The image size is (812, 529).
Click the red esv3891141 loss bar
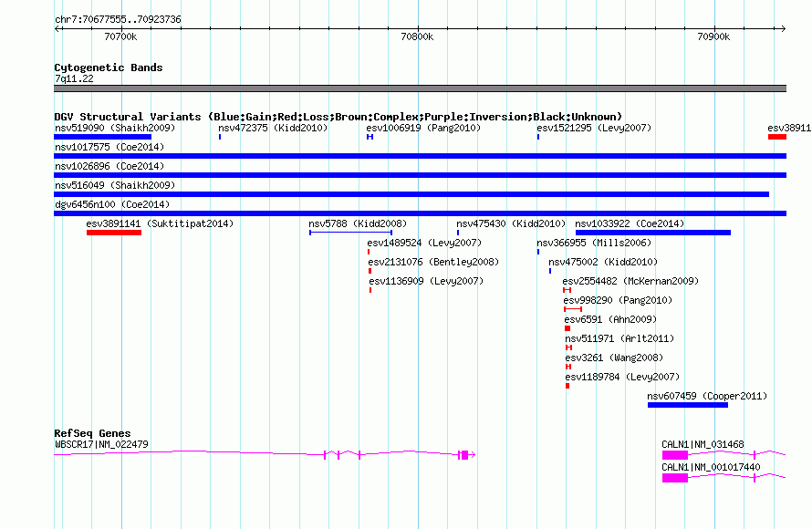coord(114,233)
